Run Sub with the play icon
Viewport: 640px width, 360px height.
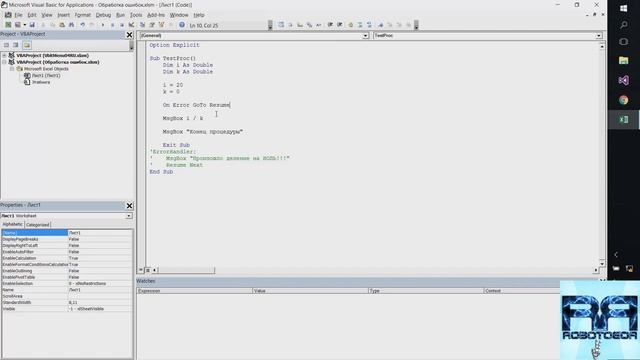click(x=102, y=25)
